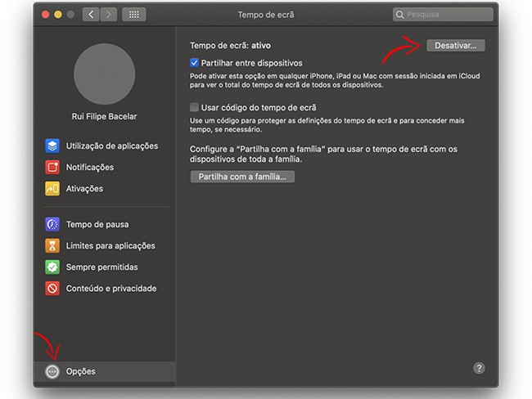This screenshot has height=399, width=532.
Task: Select the Rui Filipe Bacelar user name
Action: click(104, 117)
